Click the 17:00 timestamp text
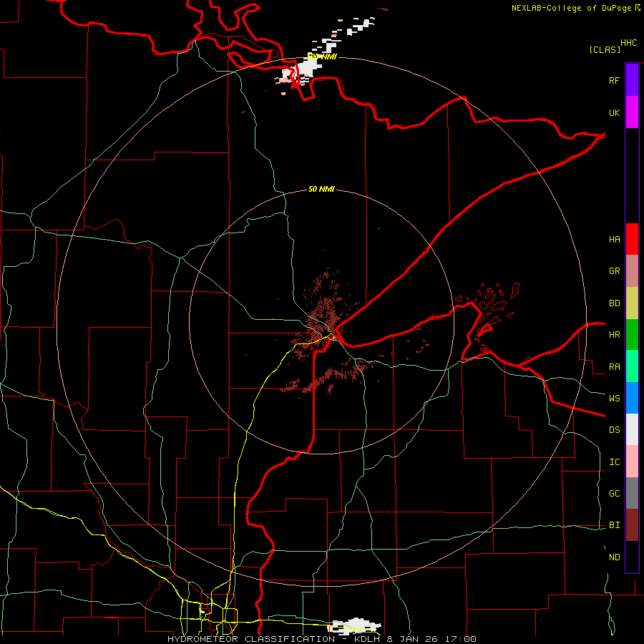 pyautogui.click(x=460, y=639)
